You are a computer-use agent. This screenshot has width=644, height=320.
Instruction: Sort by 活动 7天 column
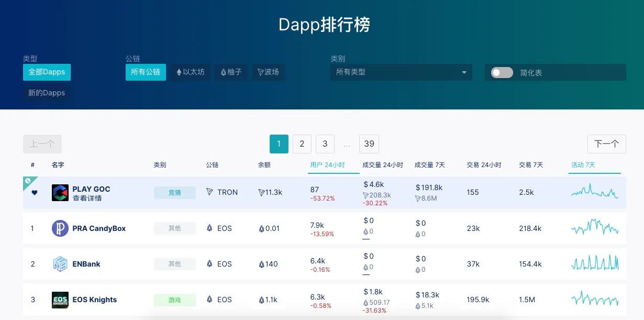click(x=583, y=165)
